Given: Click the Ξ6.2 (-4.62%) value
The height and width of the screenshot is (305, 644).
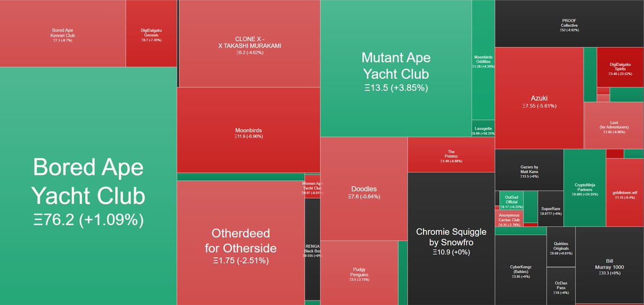Looking at the screenshot, I should [250, 53].
